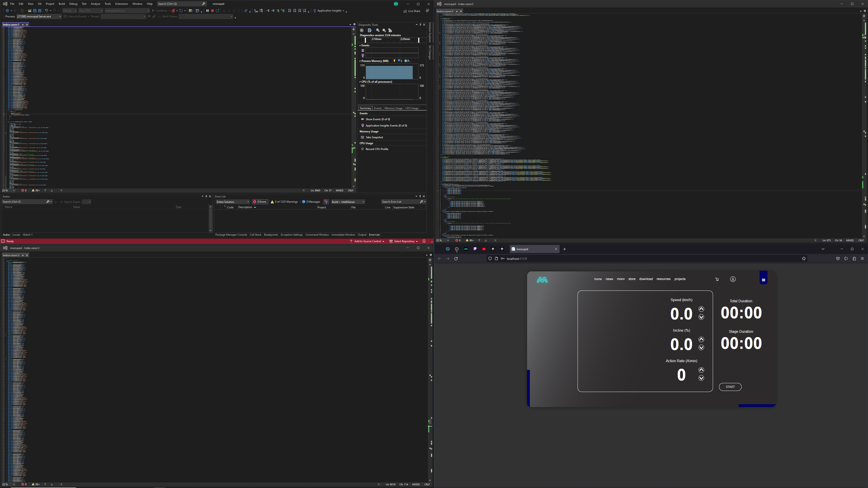Click the notifications bell in VS status bar
This screenshot has height=488, width=868.
coord(424,241)
